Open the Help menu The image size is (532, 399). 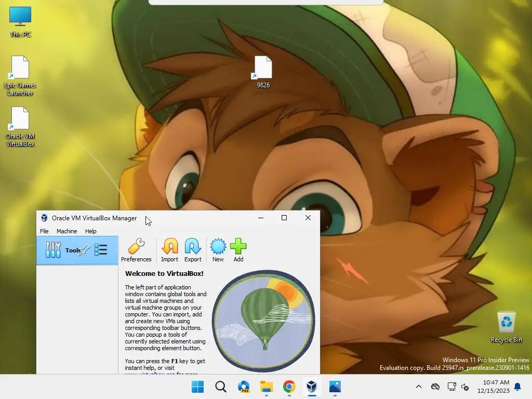(x=90, y=231)
